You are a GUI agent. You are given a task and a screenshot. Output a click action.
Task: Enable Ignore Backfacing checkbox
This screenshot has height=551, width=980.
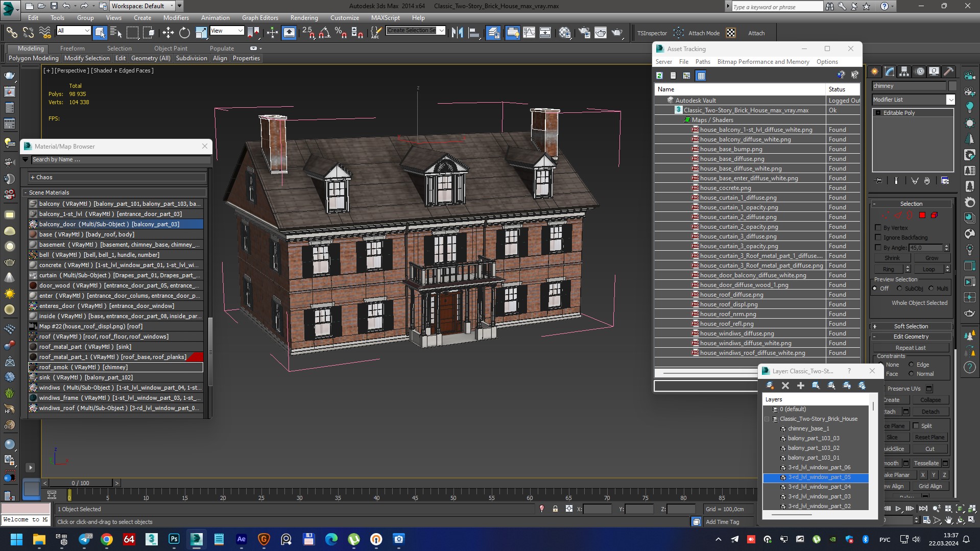click(x=878, y=237)
